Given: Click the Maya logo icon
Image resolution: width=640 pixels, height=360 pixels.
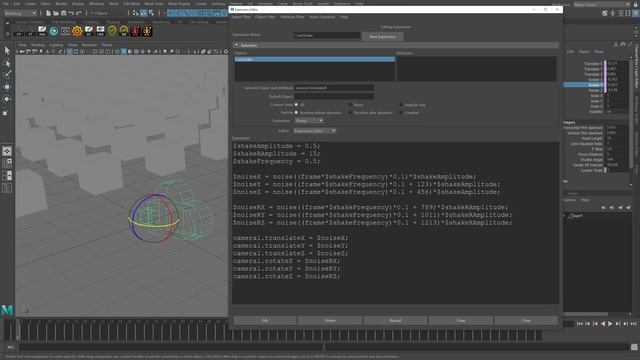Looking at the screenshot, I should (x=7, y=311).
